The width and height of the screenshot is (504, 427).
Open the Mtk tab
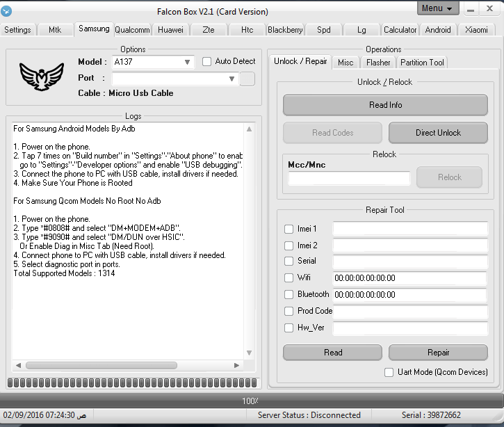55,30
